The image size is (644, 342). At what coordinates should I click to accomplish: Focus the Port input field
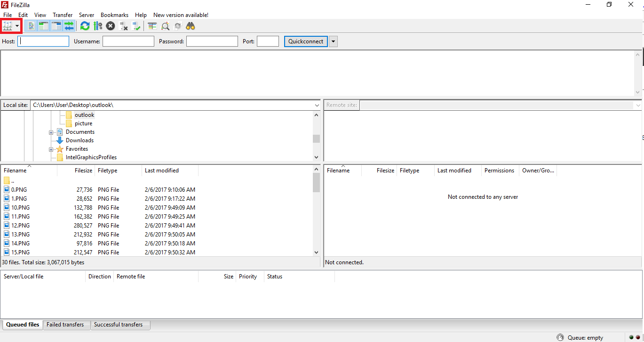point(268,41)
